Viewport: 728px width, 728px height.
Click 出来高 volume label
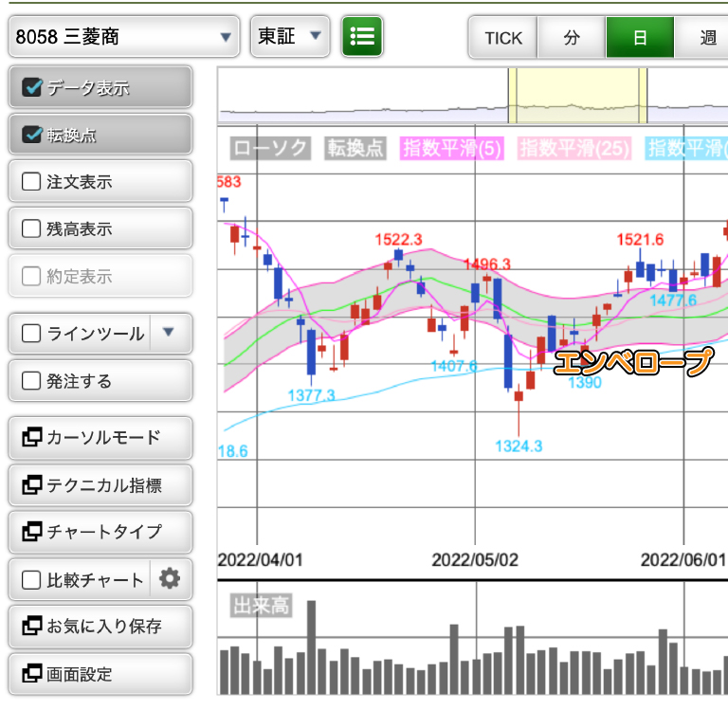[261, 606]
